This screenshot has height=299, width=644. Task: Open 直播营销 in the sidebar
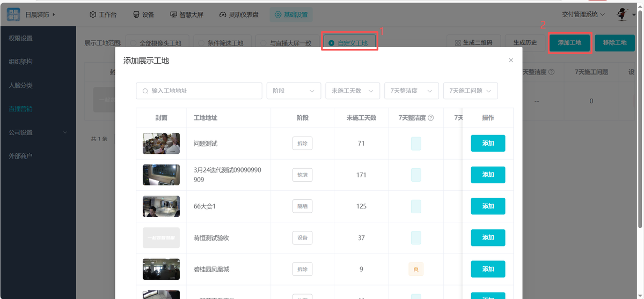point(20,109)
